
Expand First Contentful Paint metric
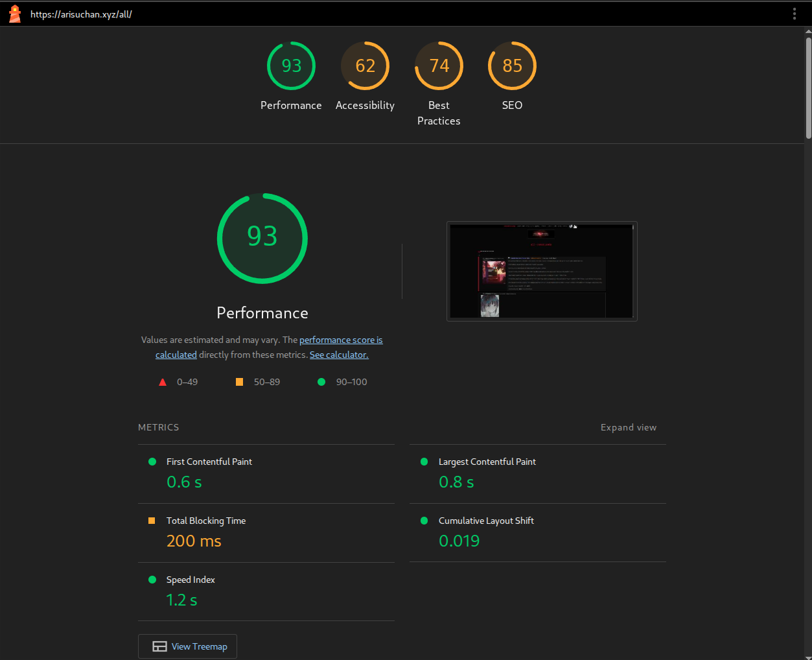(209, 462)
